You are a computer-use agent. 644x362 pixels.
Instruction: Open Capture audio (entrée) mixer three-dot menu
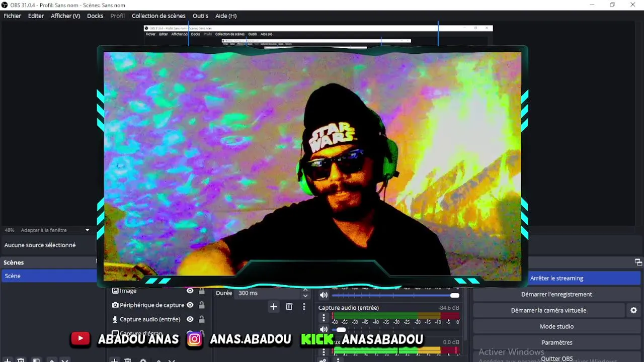point(324,318)
